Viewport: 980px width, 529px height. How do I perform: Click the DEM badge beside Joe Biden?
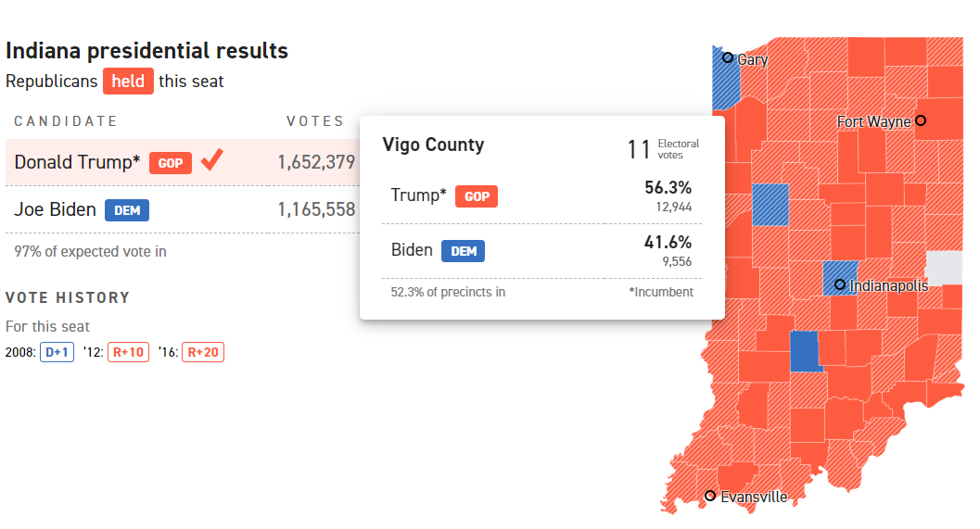point(127,210)
